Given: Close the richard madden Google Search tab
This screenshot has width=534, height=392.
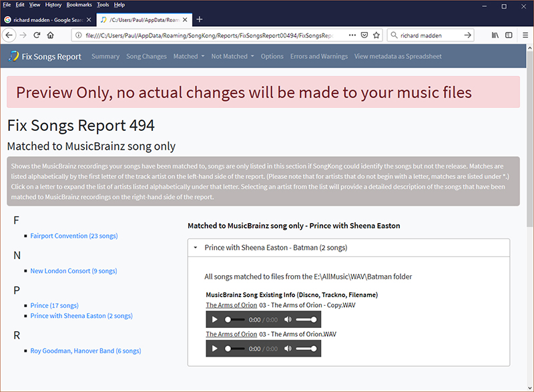Looking at the screenshot, I should coord(89,20).
